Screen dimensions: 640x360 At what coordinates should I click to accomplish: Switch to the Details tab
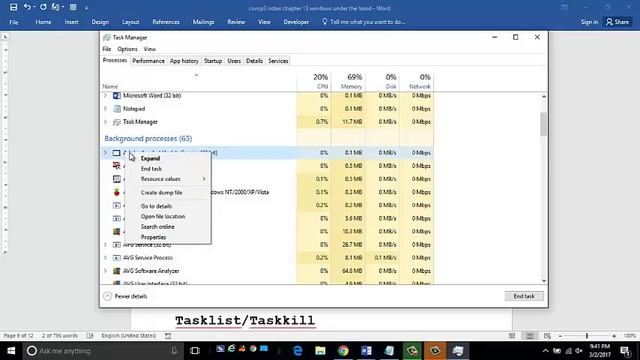(x=254, y=61)
